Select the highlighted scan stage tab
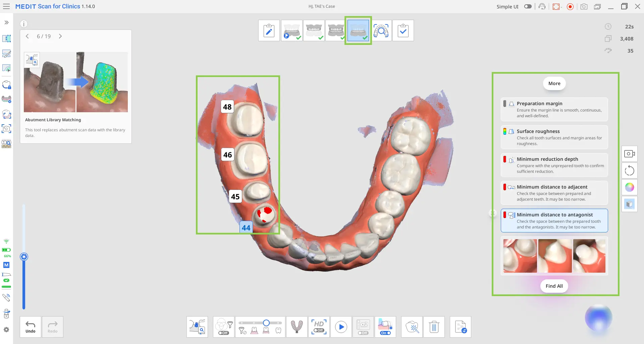Screen dimensions: 644x344 point(358,30)
